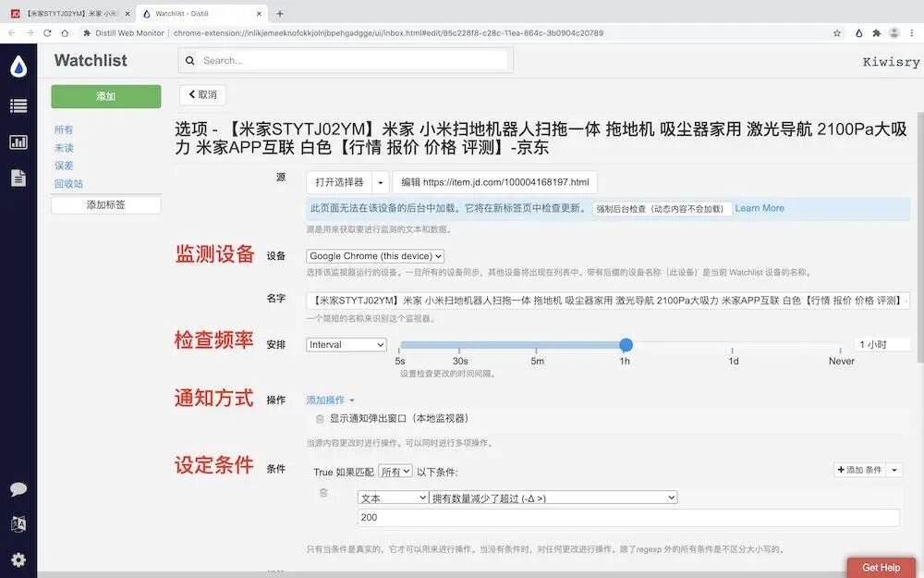Open the language translate icon in sidebar
This screenshot has height=578, width=924.
click(x=18, y=523)
